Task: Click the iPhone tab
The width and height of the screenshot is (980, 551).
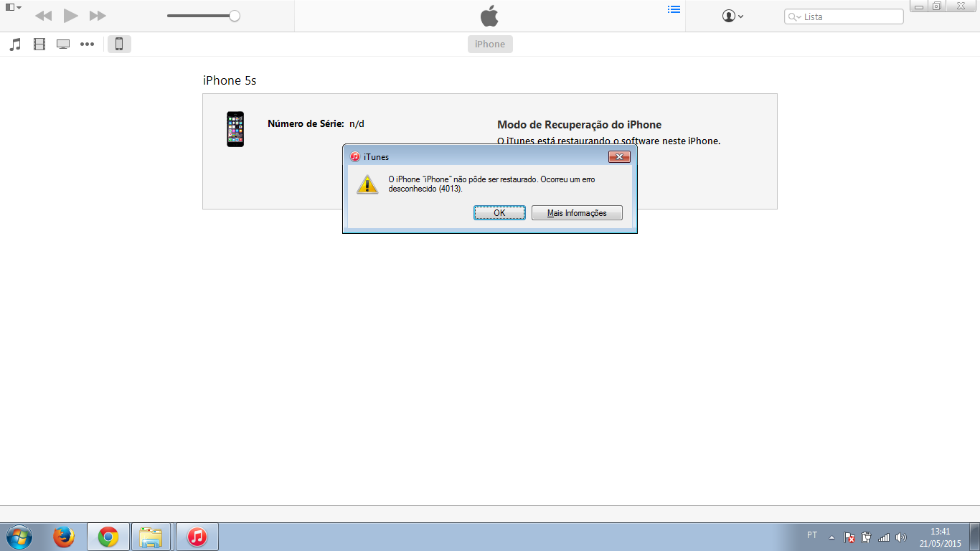Action: (490, 44)
